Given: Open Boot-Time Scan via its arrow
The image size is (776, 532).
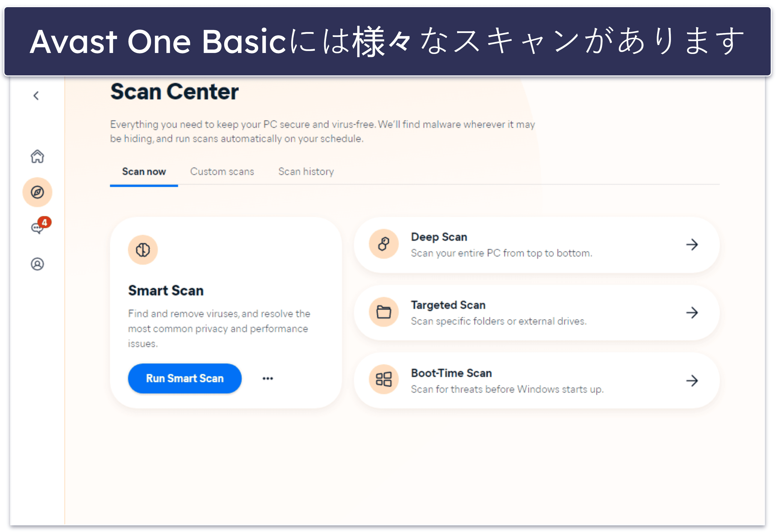Looking at the screenshot, I should pos(692,381).
